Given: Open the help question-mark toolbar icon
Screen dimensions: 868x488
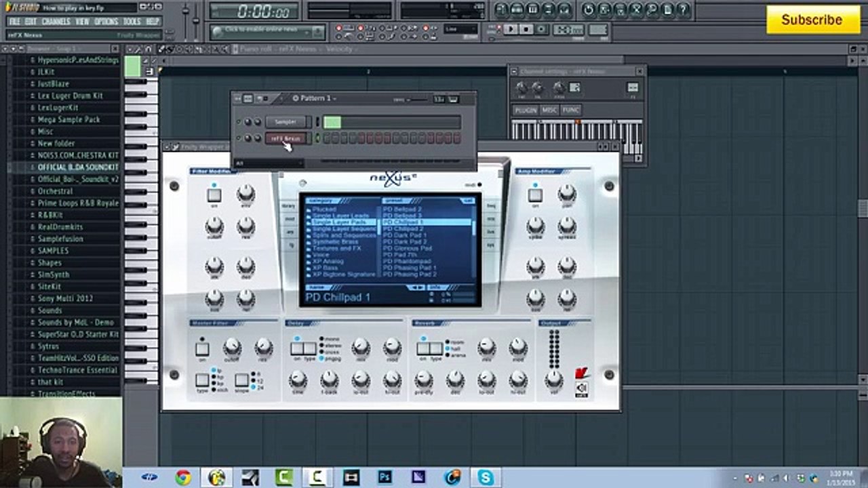Looking at the screenshot, I should tap(684, 9).
